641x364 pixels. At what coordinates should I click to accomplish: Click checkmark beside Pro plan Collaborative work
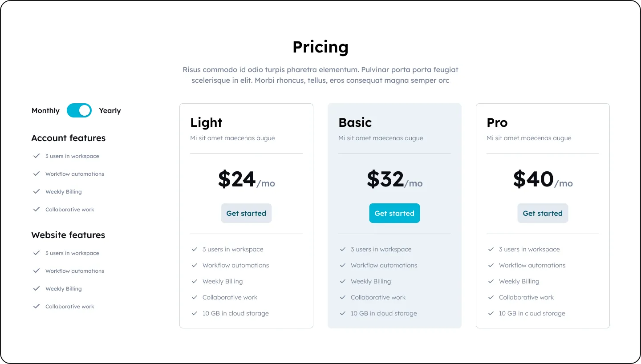tap(491, 297)
